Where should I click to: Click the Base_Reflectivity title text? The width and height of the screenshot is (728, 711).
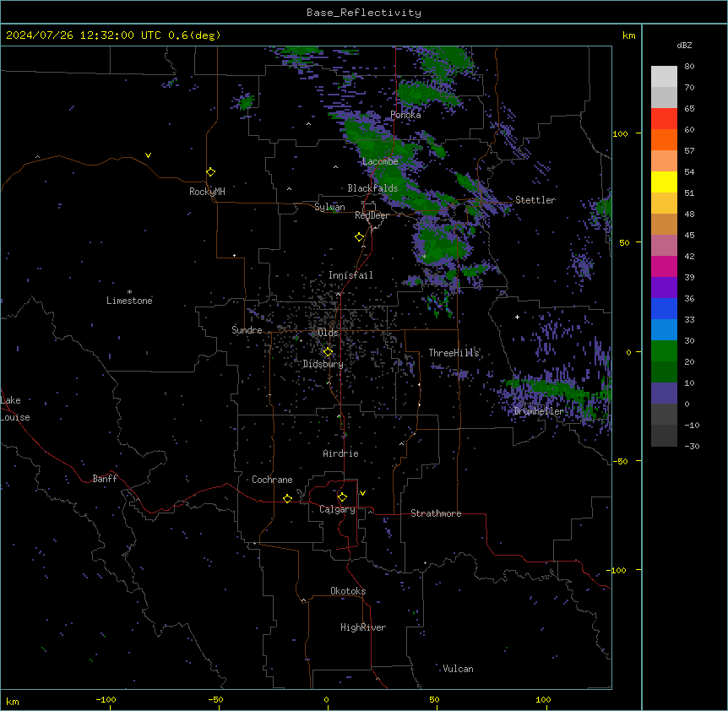pos(364,13)
